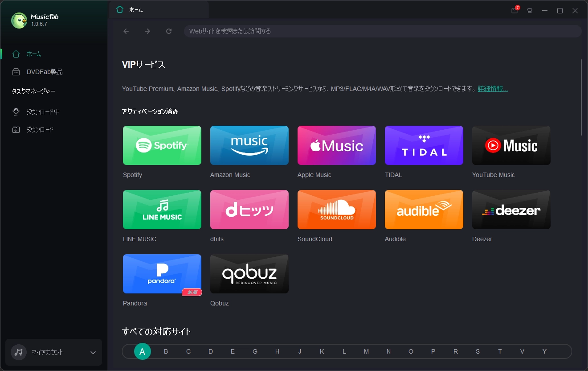Open the YouTube Music service tile
The width and height of the screenshot is (588, 371).
(x=511, y=145)
